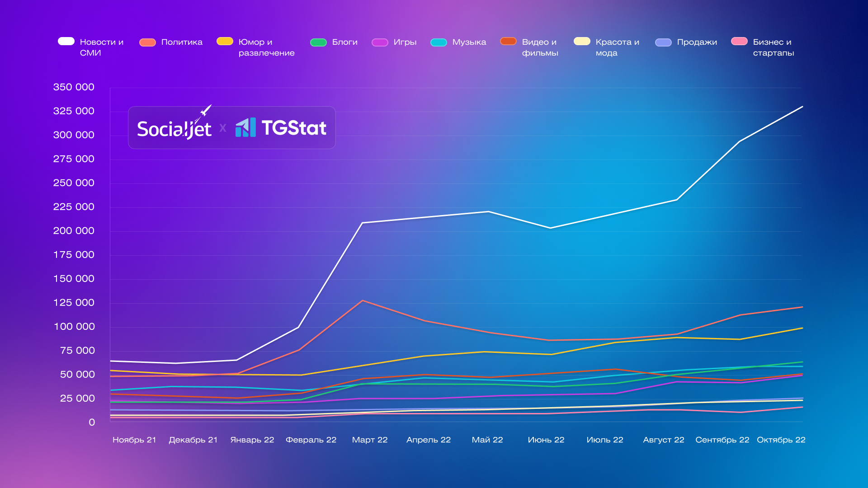Click the 150 000 y-axis value

74,278
